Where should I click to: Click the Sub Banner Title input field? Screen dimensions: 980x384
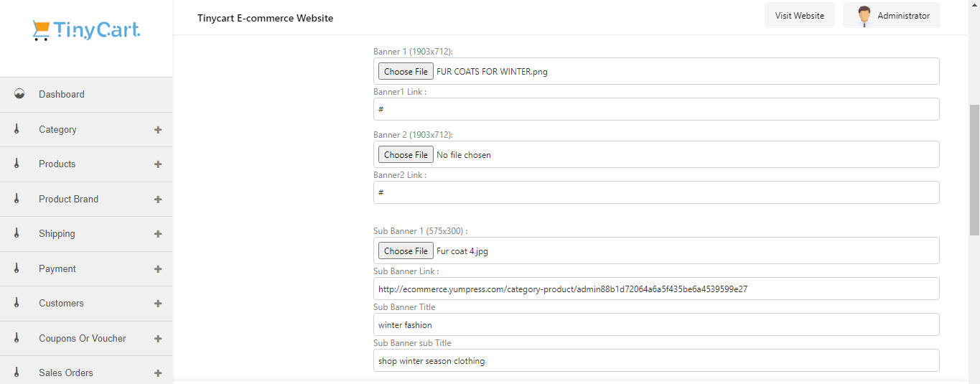coord(656,324)
